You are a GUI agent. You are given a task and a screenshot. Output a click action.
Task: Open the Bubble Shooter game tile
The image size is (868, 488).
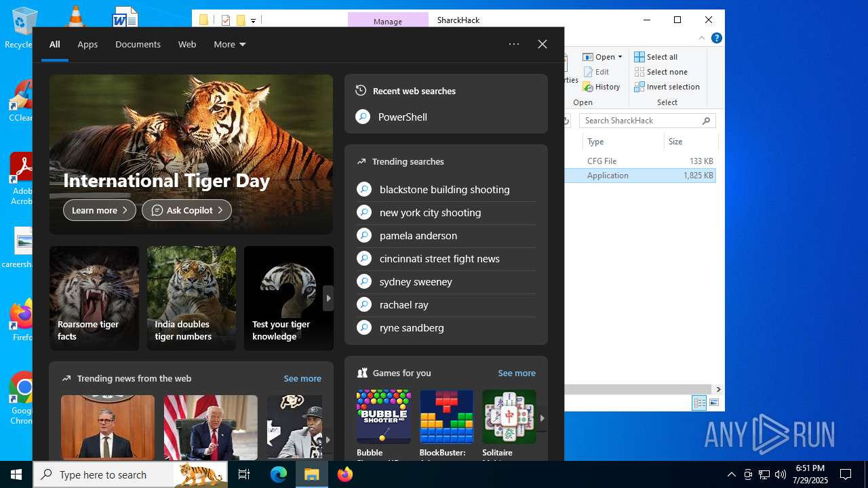(384, 425)
